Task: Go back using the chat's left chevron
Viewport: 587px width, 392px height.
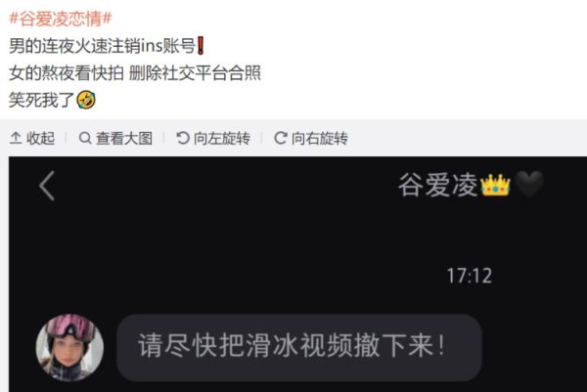Action: [x=47, y=186]
